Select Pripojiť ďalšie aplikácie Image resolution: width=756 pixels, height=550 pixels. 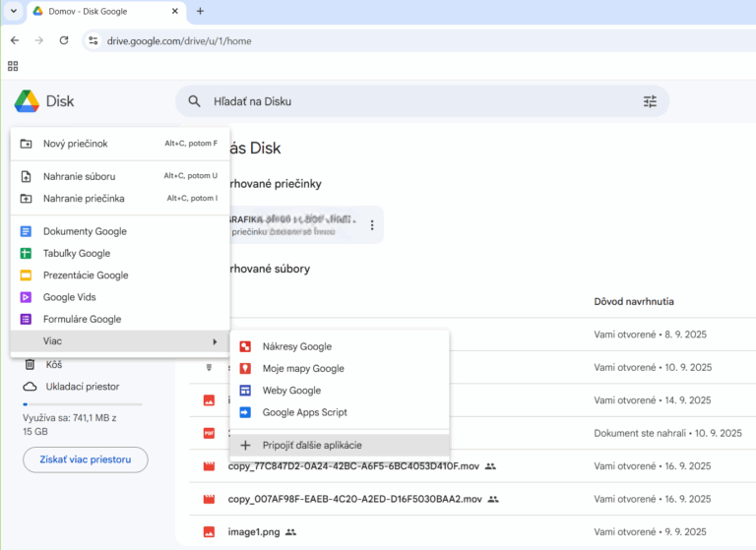pos(311,445)
